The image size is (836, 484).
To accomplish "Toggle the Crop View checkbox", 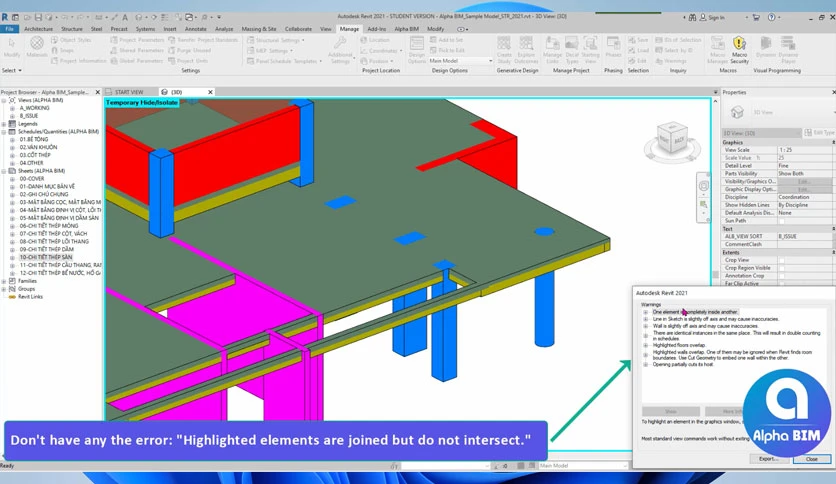I will 782,260.
